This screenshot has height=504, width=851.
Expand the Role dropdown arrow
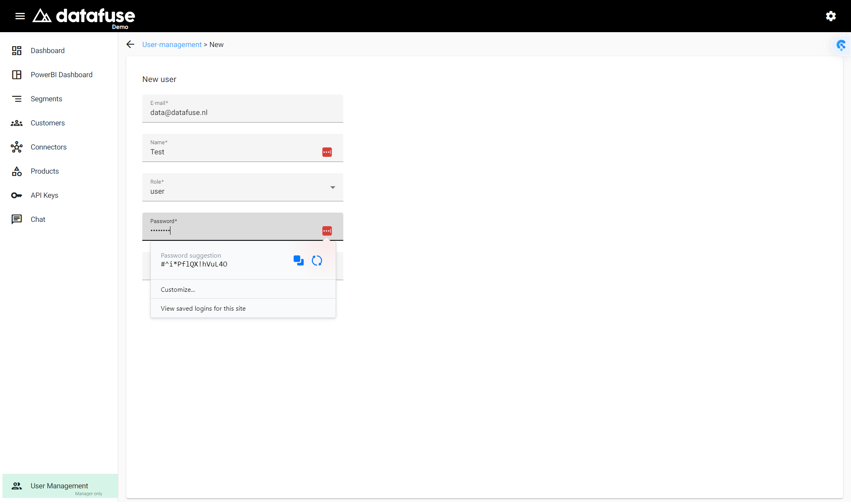click(x=333, y=187)
